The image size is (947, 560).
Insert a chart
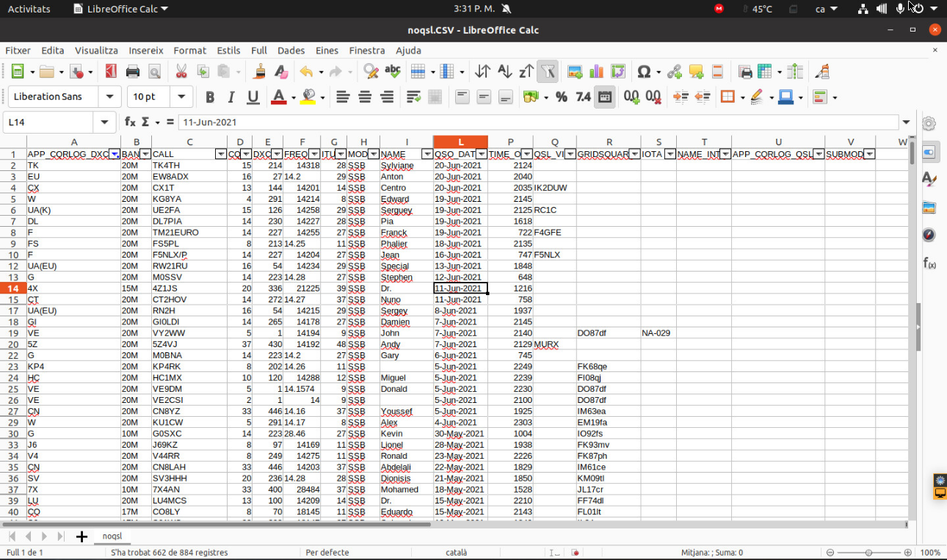click(x=596, y=71)
